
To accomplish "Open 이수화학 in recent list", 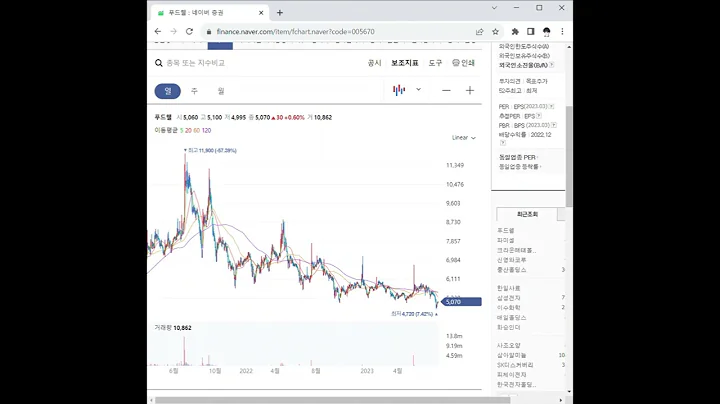I will pos(508,308).
